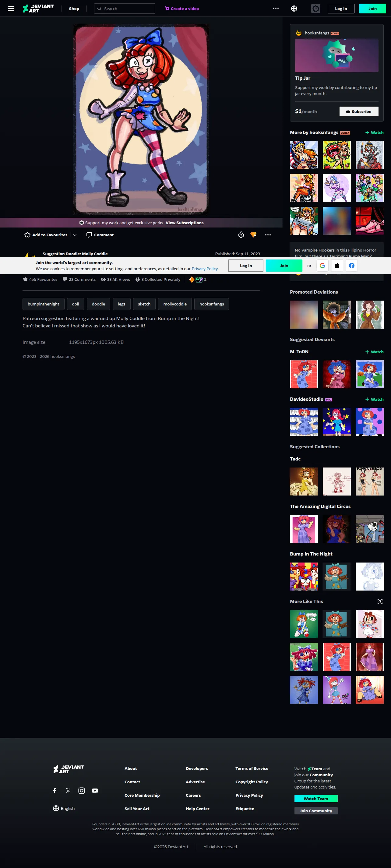The width and height of the screenshot is (391, 868).
Task: Click the Watch Team button
Action: coord(316,799)
